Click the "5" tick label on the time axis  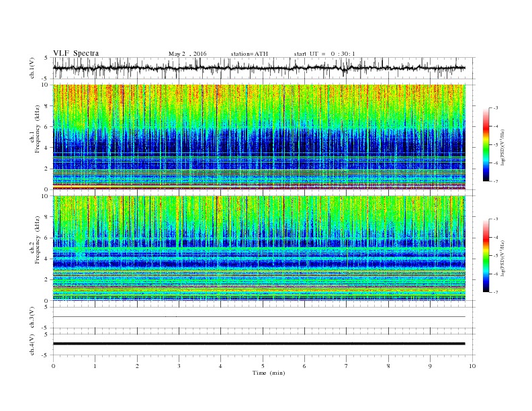click(x=263, y=366)
